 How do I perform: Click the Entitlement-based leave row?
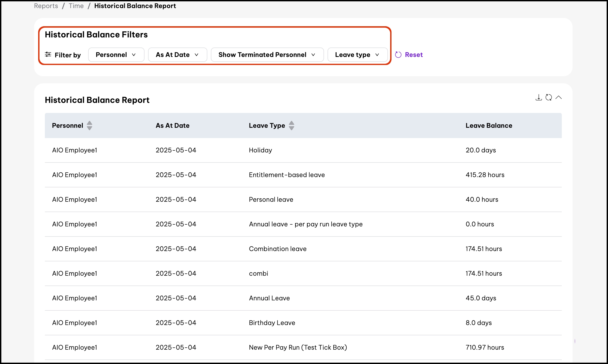click(x=287, y=175)
